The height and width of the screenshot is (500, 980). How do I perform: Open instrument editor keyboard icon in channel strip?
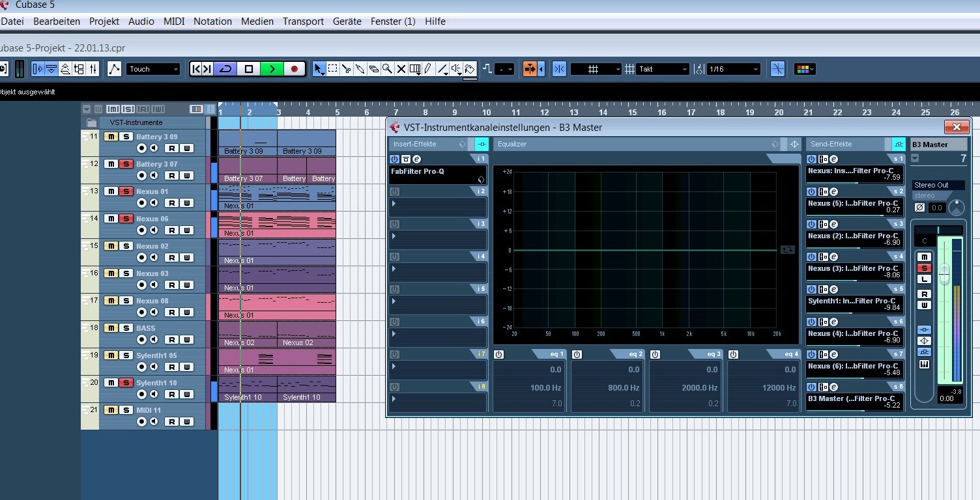(x=924, y=365)
